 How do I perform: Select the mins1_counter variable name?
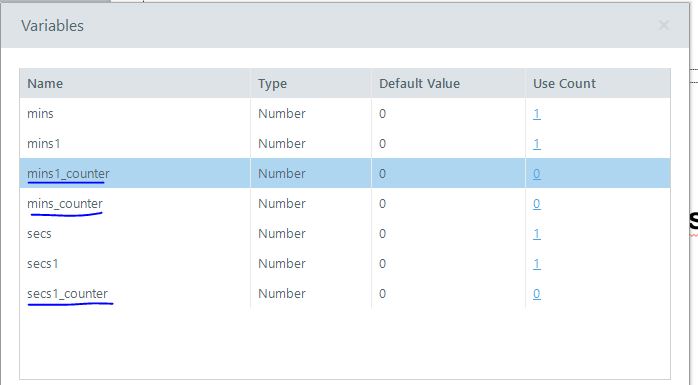tap(68, 174)
